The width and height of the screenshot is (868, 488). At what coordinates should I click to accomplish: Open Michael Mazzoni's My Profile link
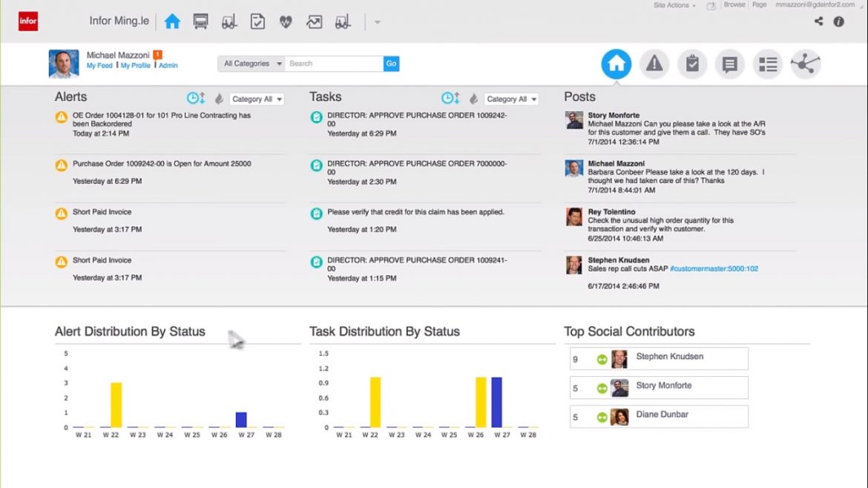click(134, 65)
